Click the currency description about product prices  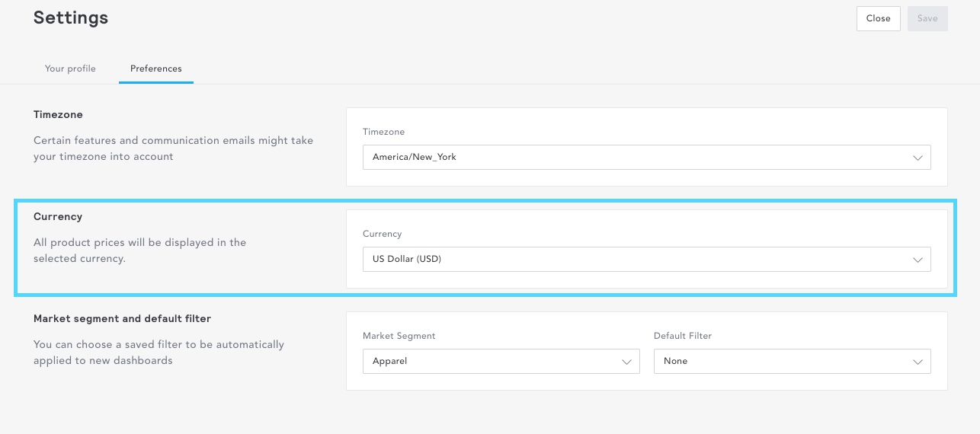139,251
